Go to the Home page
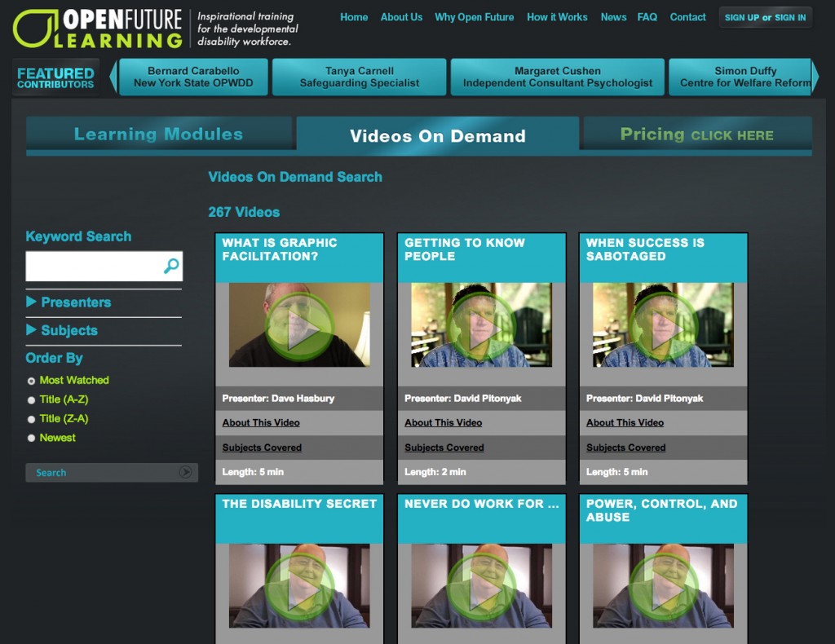Viewport: 835px width, 644px height. 354,17
